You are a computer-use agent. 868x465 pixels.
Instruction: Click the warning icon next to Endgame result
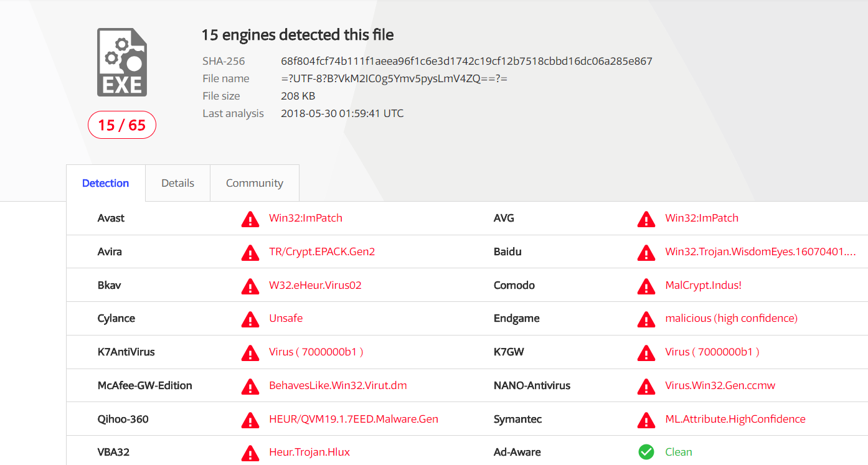click(646, 319)
